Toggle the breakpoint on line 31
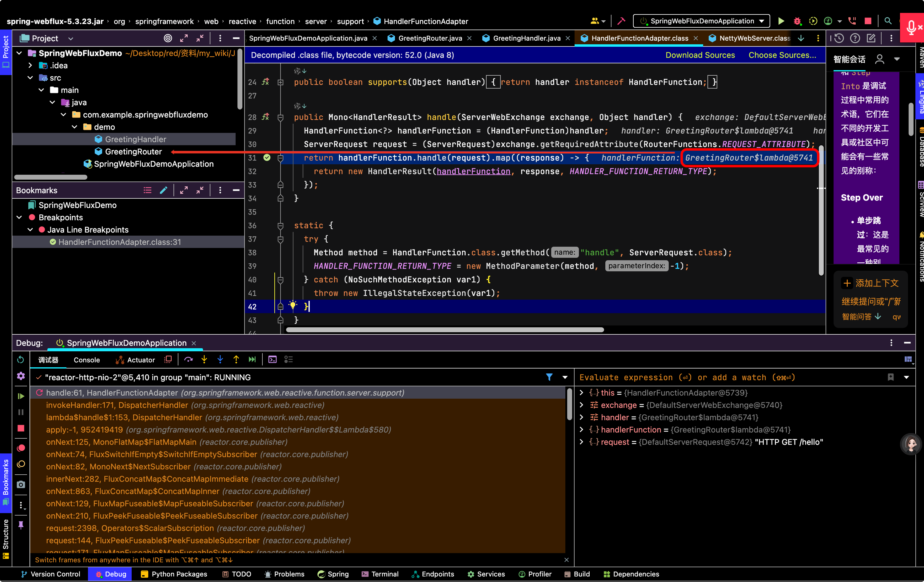 (x=267, y=158)
